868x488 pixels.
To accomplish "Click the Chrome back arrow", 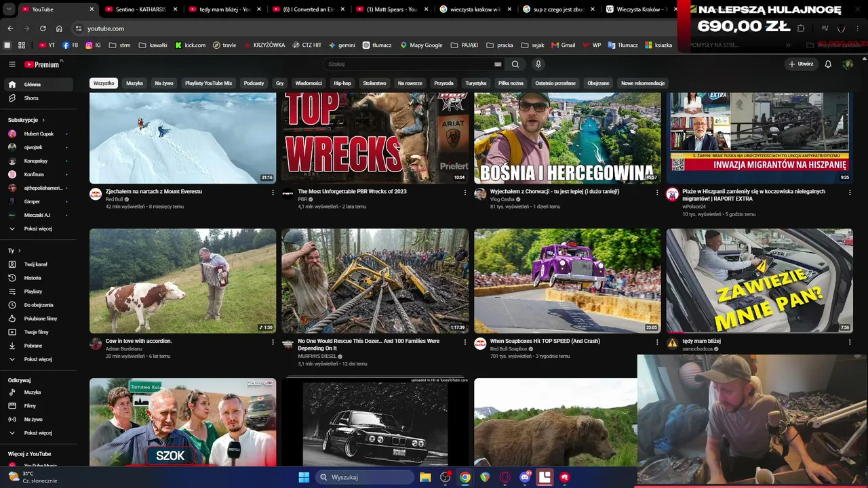I will pyautogui.click(x=10, y=28).
